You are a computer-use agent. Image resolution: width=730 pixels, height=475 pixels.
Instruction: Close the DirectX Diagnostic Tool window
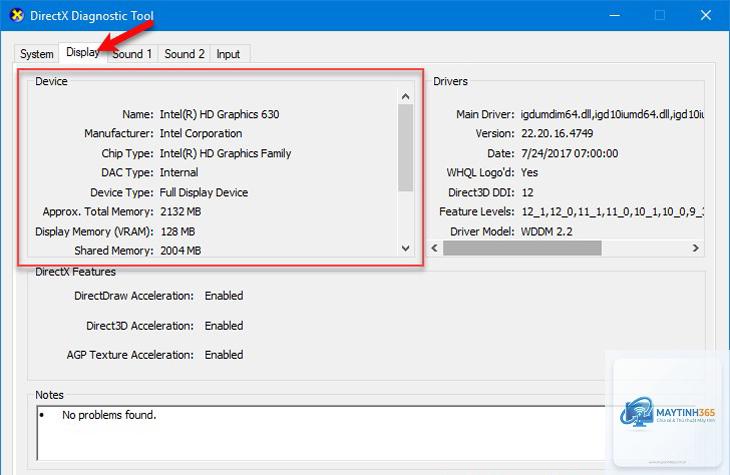click(x=706, y=15)
